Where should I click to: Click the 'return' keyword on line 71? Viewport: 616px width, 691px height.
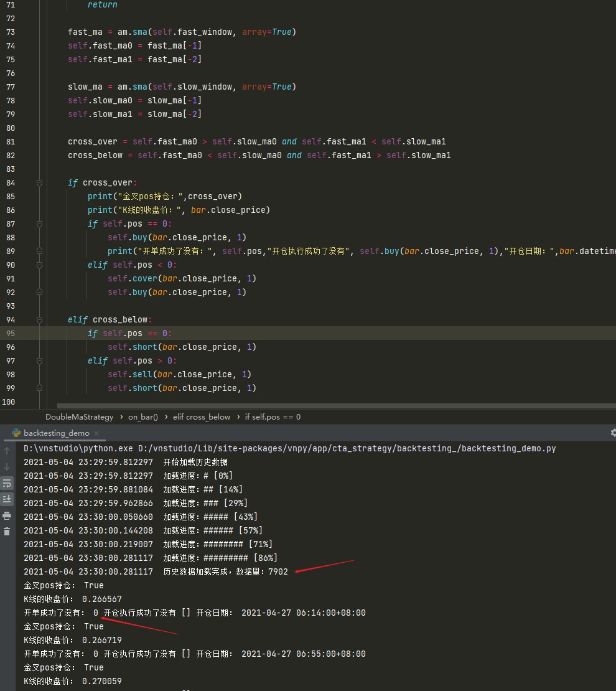pyautogui.click(x=102, y=5)
